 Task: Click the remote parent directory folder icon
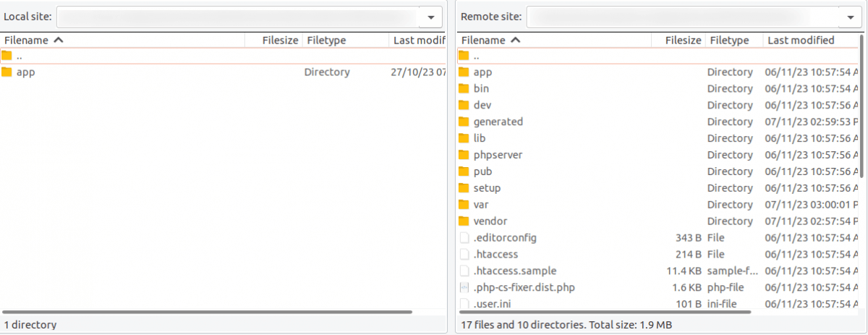tap(464, 56)
